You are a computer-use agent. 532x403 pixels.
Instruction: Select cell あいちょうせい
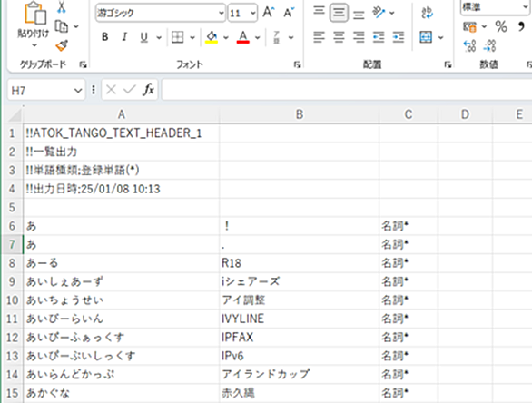click(x=121, y=300)
